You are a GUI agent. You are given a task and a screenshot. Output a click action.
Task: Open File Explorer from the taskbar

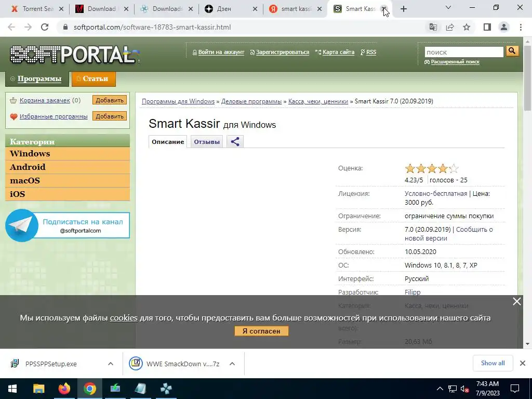pyautogui.click(x=38, y=389)
